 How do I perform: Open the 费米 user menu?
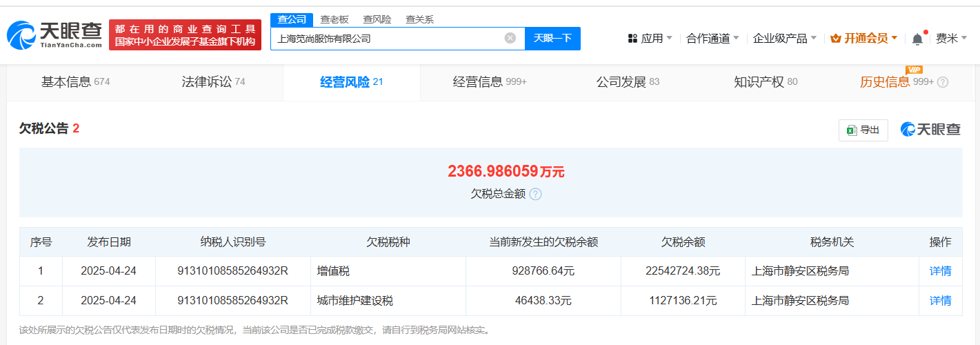coord(952,39)
